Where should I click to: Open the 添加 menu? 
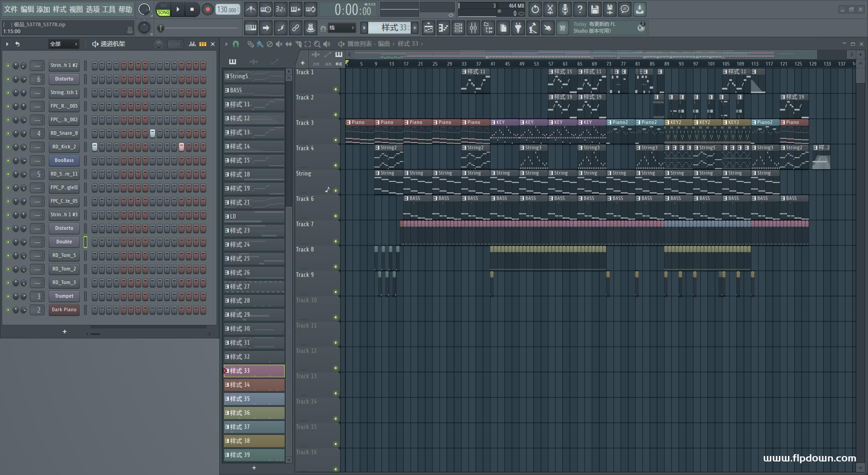(43, 9)
